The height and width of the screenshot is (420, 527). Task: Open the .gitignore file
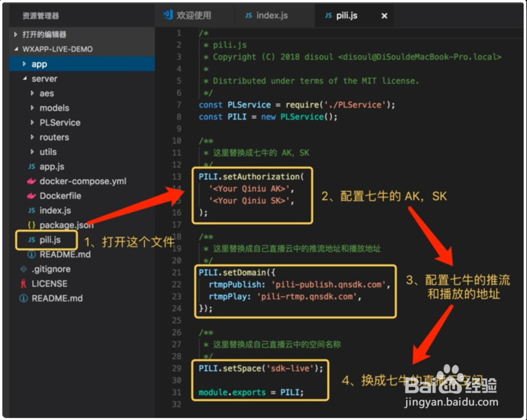point(51,269)
